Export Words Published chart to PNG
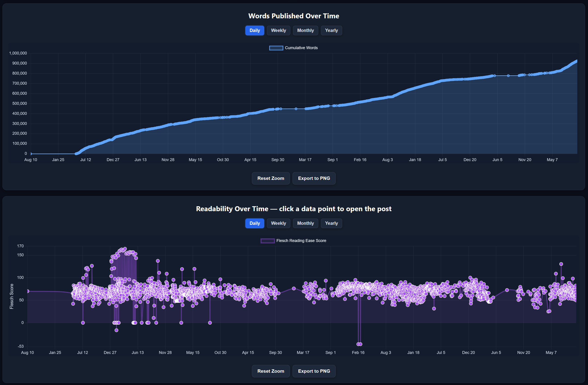 [x=314, y=178]
